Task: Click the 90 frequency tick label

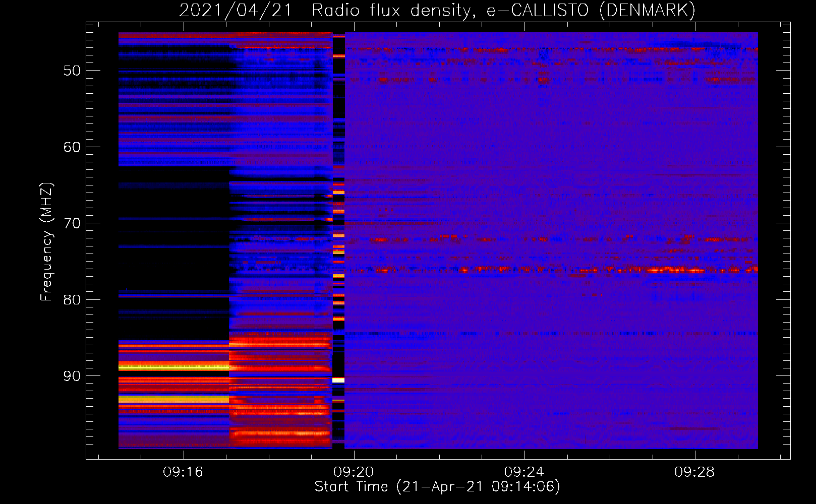Action: click(x=72, y=376)
